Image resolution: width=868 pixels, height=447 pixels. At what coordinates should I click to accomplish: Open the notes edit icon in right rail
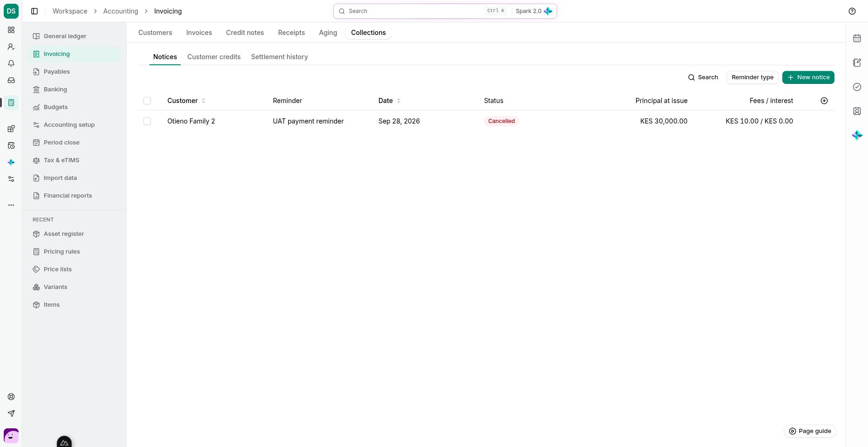click(x=857, y=62)
